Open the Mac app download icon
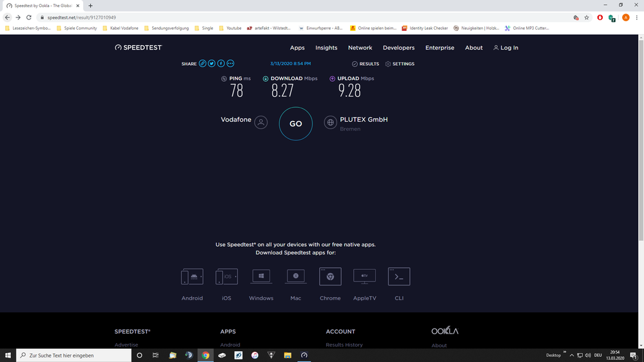Screen dimensions: 644x362 (296, 276)
